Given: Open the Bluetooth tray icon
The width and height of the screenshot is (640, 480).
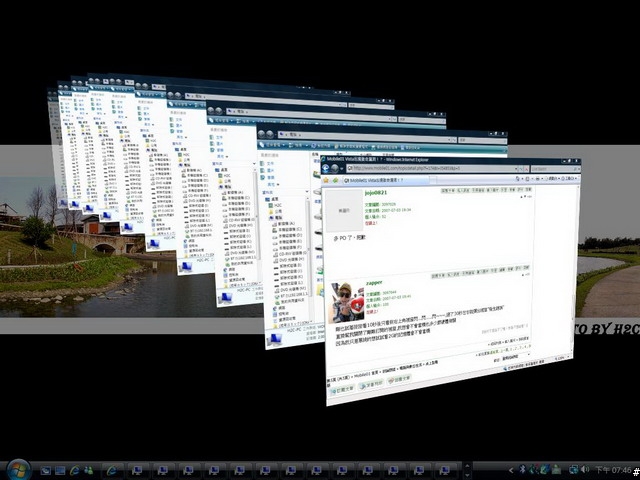Looking at the screenshot, I should click(522, 470).
